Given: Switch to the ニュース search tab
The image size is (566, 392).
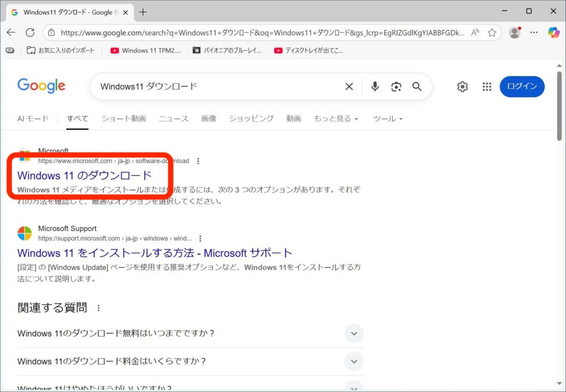Looking at the screenshot, I should tap(174, 119).
